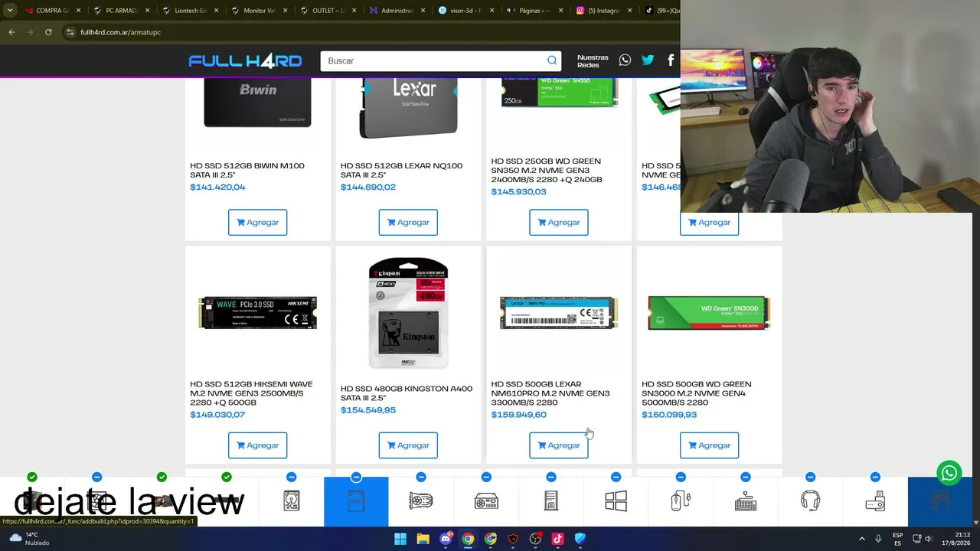The width and height of the screenshot is (980, 551).
Task: Open the volume icon in the system tray
Action: [929, 539]
